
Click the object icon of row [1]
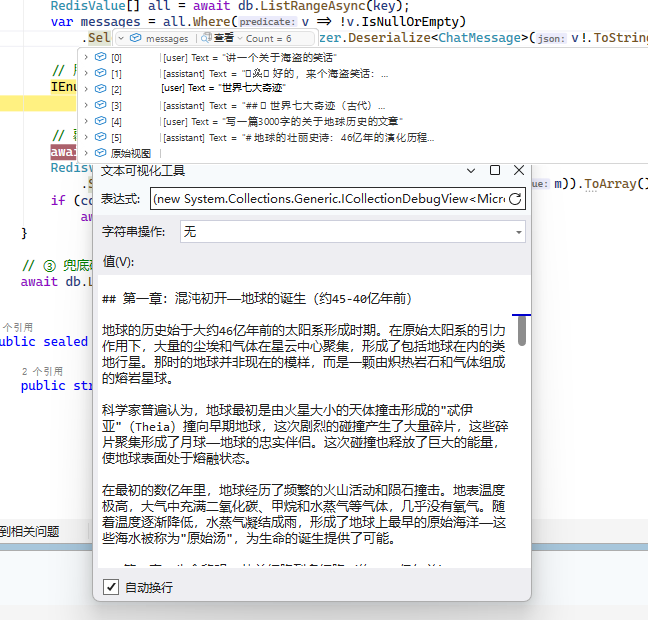tap(100, 73)
